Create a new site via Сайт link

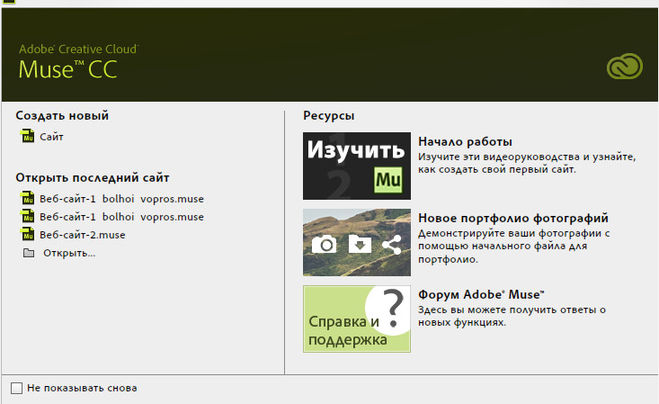click(x=51, y=137)
